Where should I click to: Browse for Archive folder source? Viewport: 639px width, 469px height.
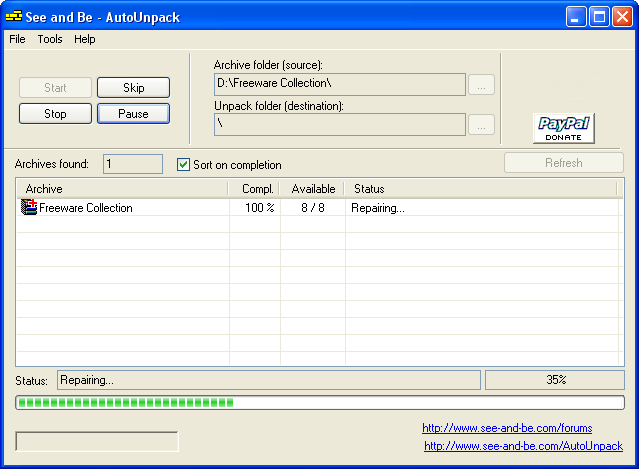[481, 85]
